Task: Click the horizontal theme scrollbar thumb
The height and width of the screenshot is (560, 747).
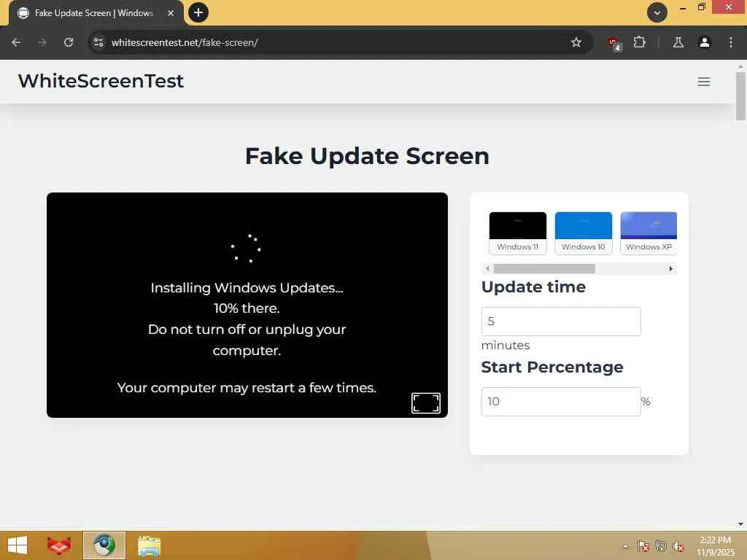Action: click(x=544, y=269)
